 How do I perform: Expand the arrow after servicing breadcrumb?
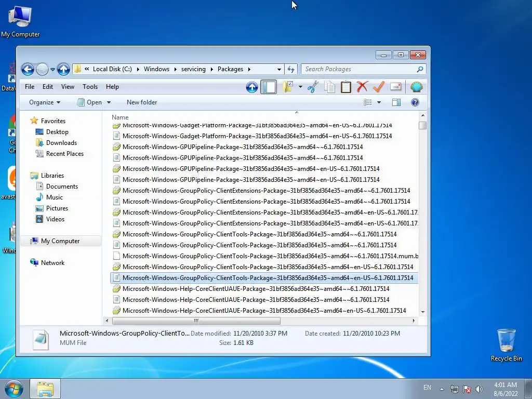click(x=212, y=69)
